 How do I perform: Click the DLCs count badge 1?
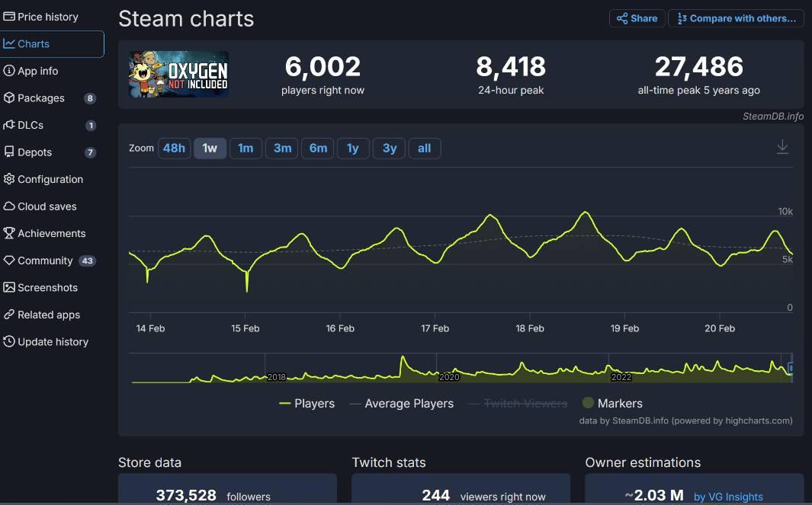[91, 125]
